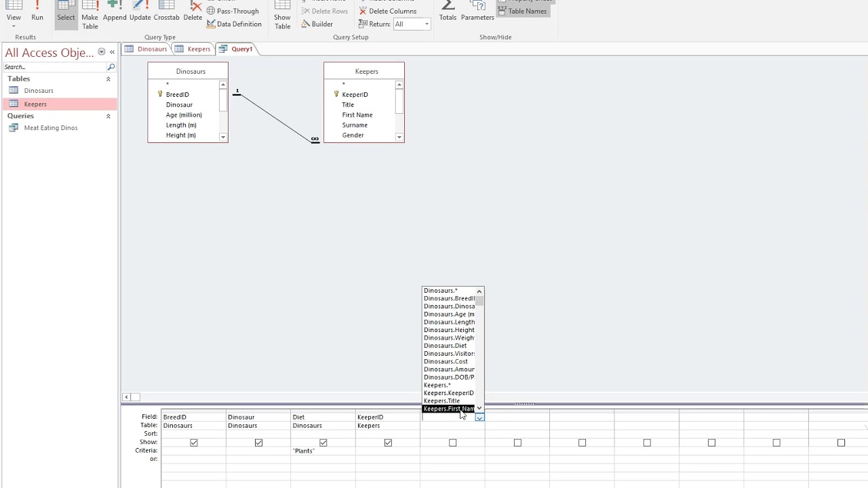
Task: Select the Data Definition query option
Action: pos(235,24)
